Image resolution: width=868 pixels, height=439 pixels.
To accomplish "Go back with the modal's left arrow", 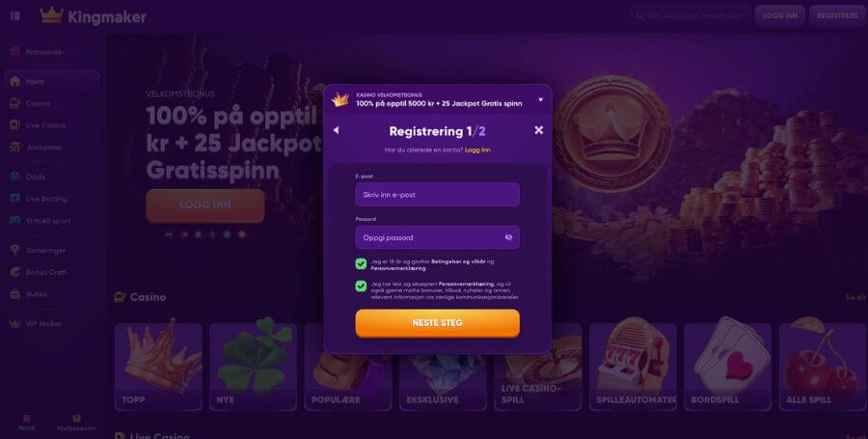I will (336, 130).
